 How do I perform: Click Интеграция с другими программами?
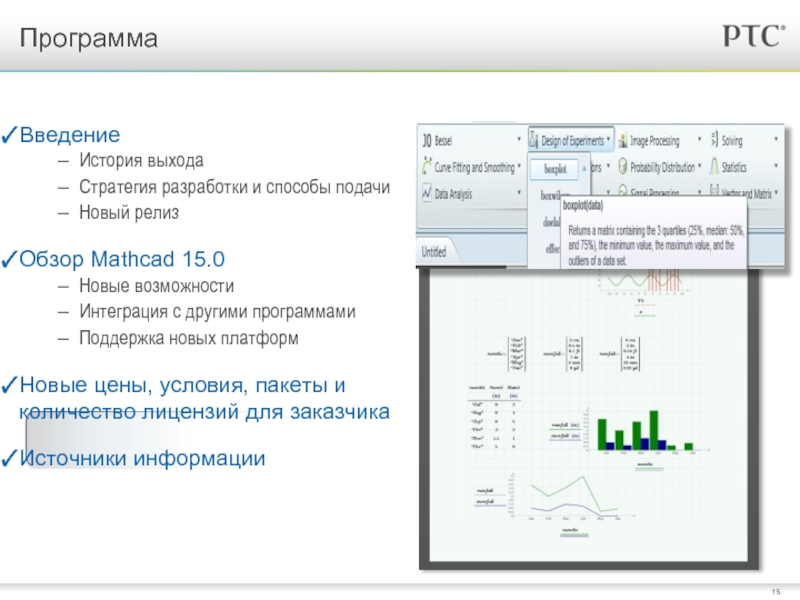217,312
